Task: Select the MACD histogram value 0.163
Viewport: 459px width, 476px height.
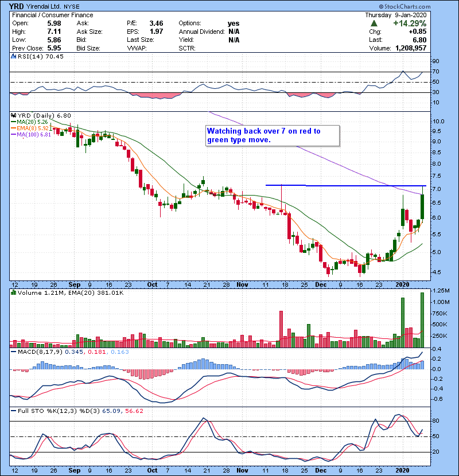Action: (x=120, y=352)
